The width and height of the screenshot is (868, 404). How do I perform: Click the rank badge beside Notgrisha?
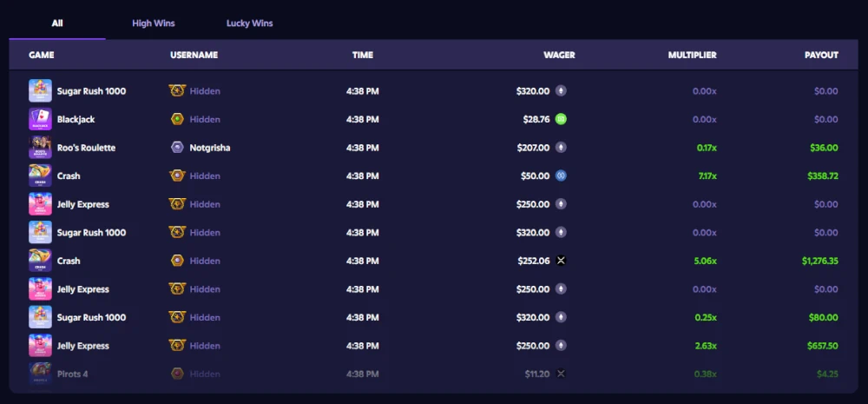coord(177,148)
